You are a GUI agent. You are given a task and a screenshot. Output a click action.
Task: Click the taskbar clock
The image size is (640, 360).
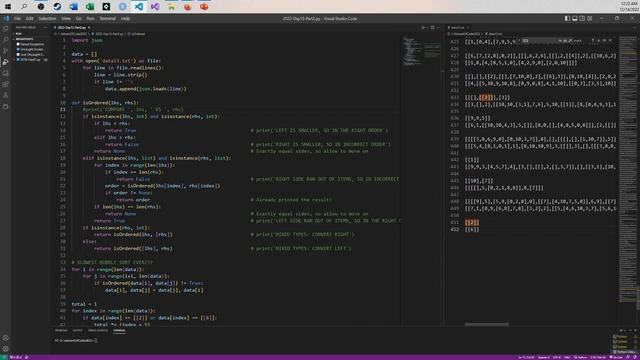point(629,7)
